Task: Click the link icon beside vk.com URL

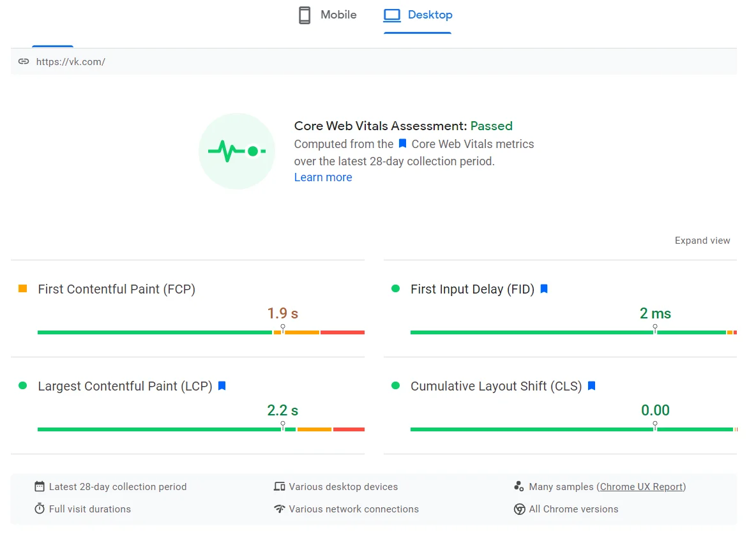Action: coord(24,62)
